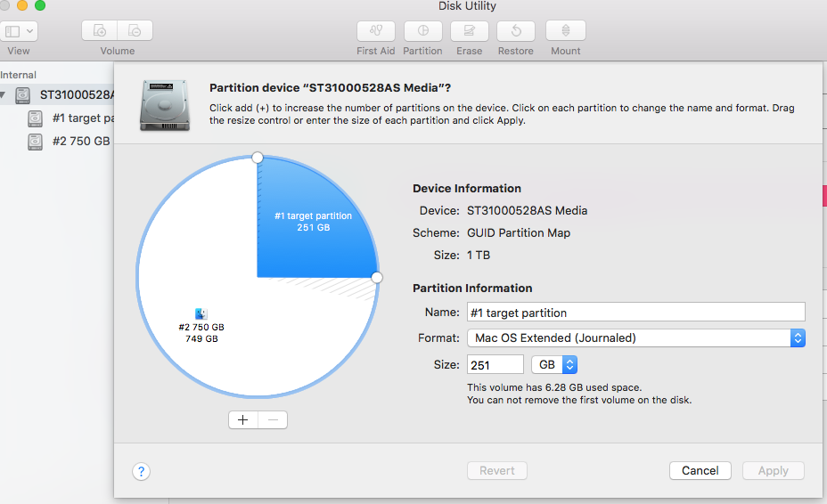Click the Erase toolbar icon
The image size is (827, 504).
470,30
